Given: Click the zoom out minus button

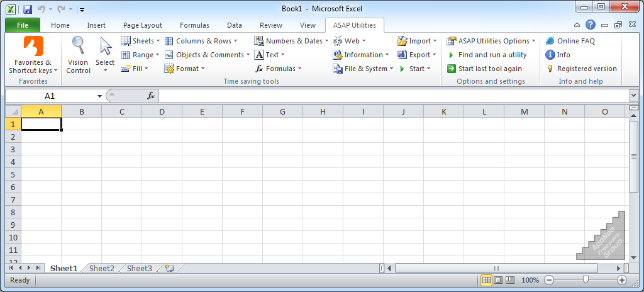Looking at the screenshot, I should click(549, 280).
